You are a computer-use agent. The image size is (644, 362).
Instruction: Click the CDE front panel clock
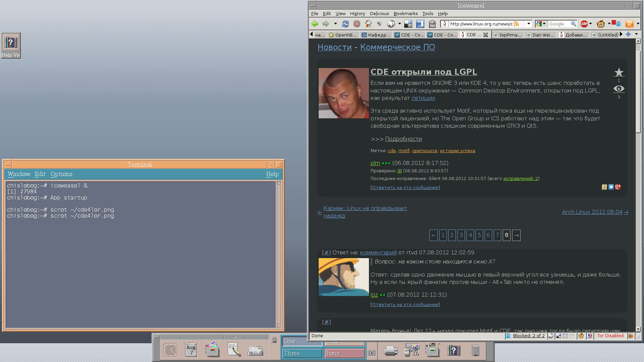(170, 350)
